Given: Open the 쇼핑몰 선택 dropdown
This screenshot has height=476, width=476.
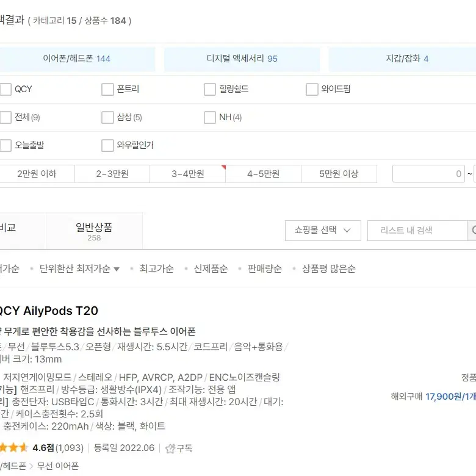Looking at the screenshot, I should tap(323, 231).
